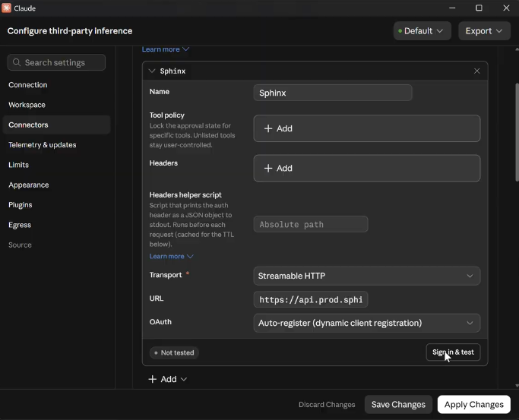Click the scrollbar down arrow

click(517, 386)
